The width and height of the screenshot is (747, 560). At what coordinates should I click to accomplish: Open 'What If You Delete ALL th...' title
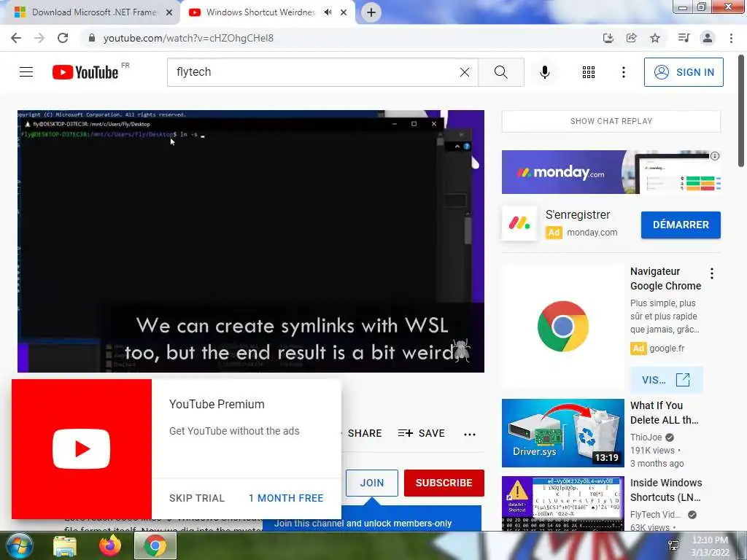[664, 413]
